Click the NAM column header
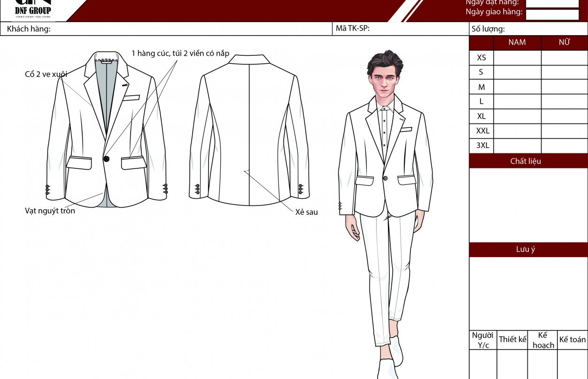Viewport: 588px width, 379px height. [x=517, y=43]
